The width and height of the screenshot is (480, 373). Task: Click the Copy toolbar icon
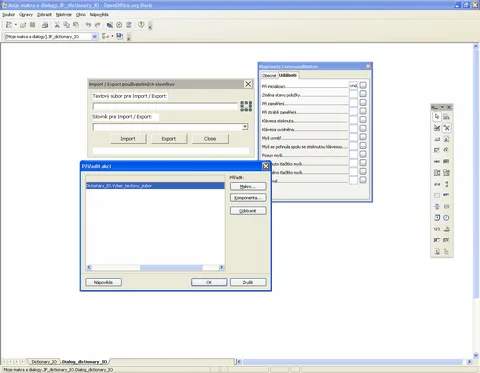click(x=66, y=25)
